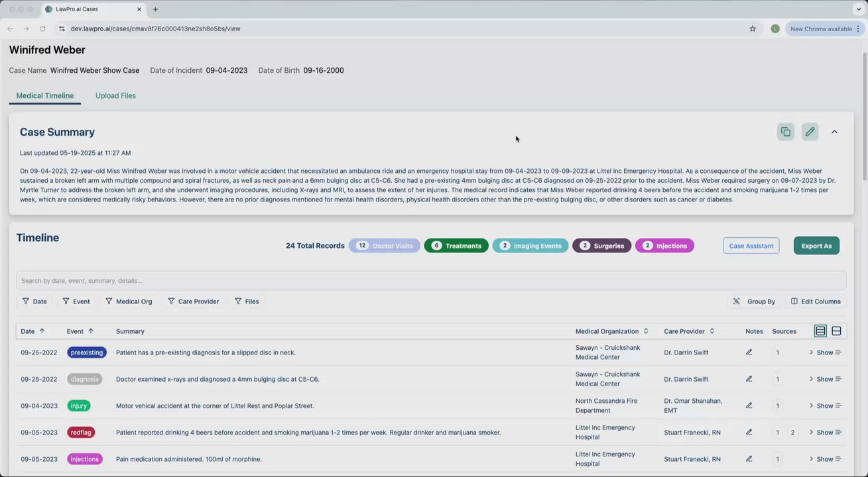Click the timeline search field

click(x=431, y=280)
